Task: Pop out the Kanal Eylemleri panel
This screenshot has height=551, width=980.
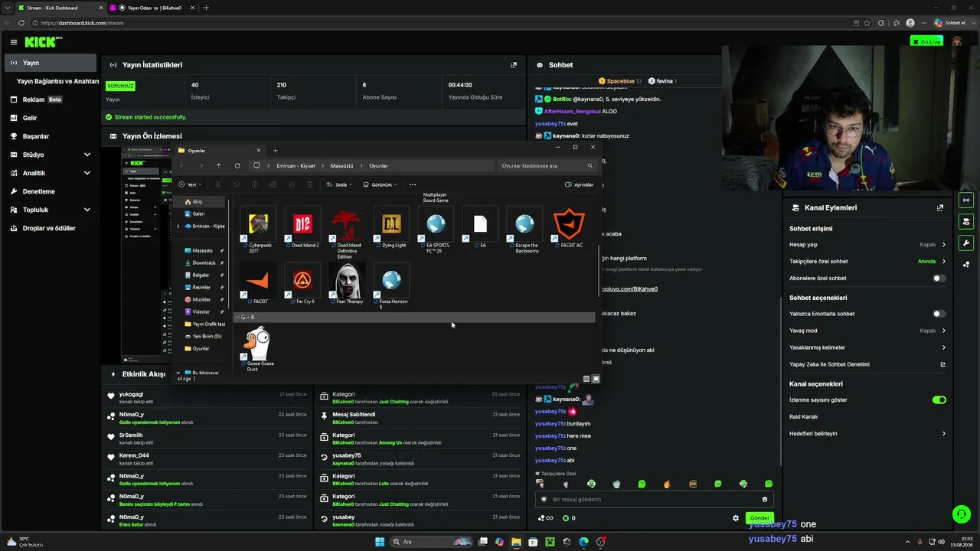Action: click(x=940, y=207)
